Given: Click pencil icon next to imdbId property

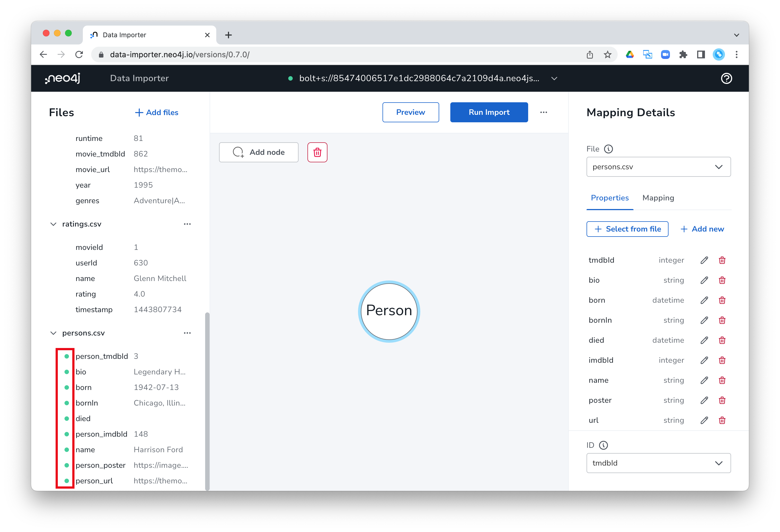Looking at the screenshot, I should (x=704, y=360).
